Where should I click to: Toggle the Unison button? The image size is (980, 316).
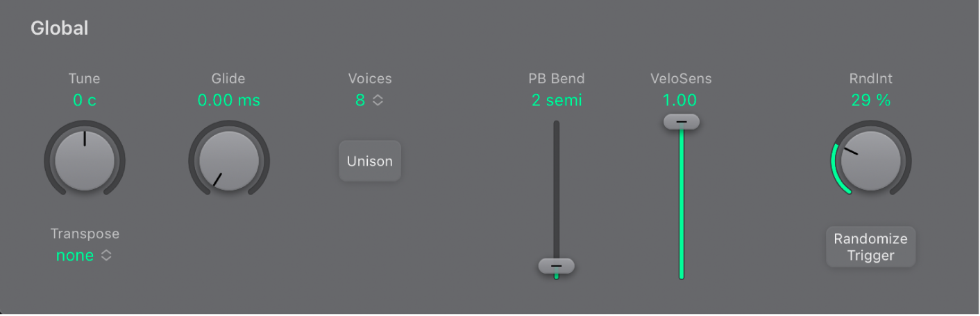370,161
